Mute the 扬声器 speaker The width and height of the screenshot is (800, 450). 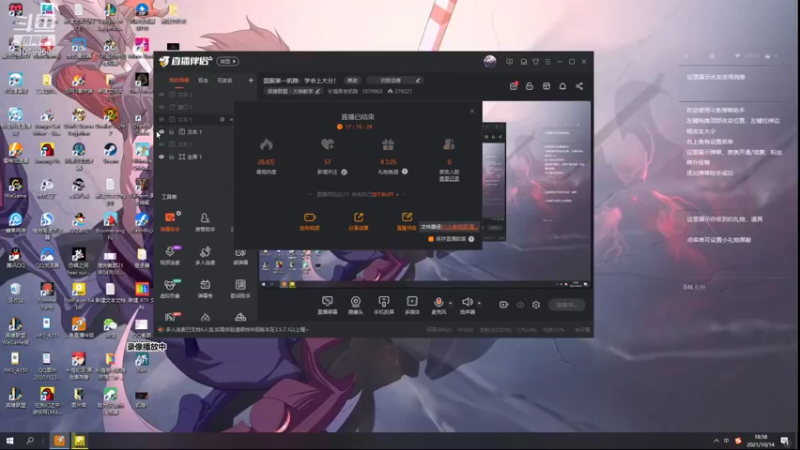467,305
